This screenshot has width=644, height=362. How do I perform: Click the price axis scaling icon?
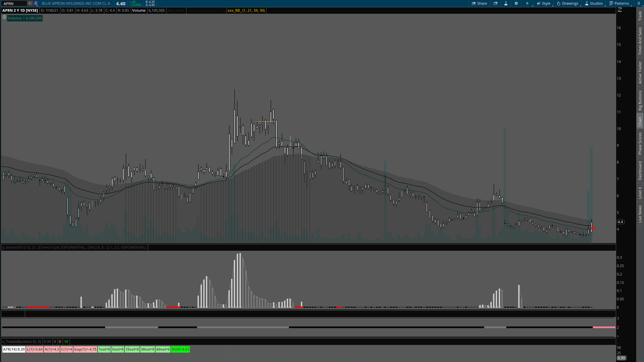pyautogui.click(x=620, y=10)
